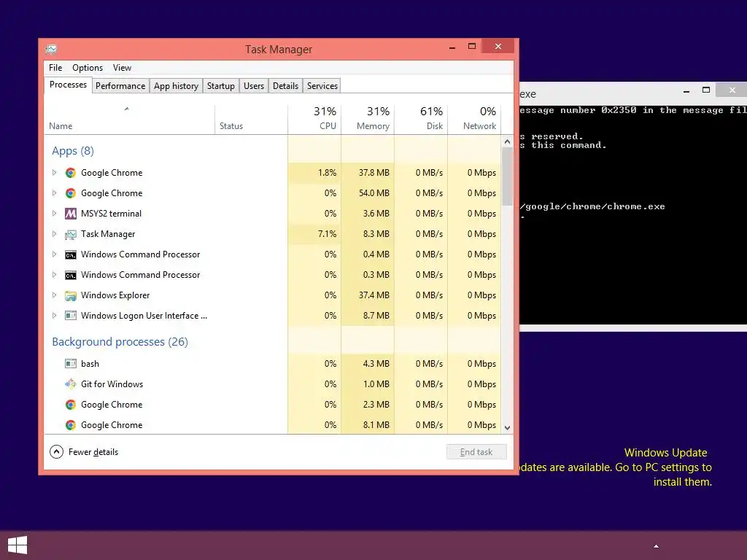This screenshot has width=747, height=560.
Task: Select the bash process name
Action: (90, 364)
